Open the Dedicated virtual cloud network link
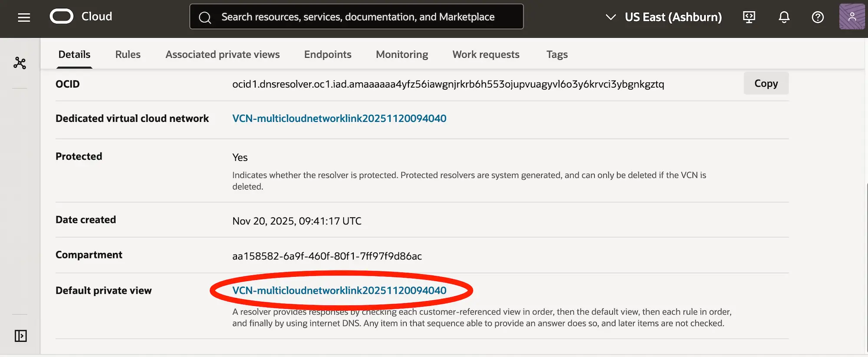 [x=339, y=118]
